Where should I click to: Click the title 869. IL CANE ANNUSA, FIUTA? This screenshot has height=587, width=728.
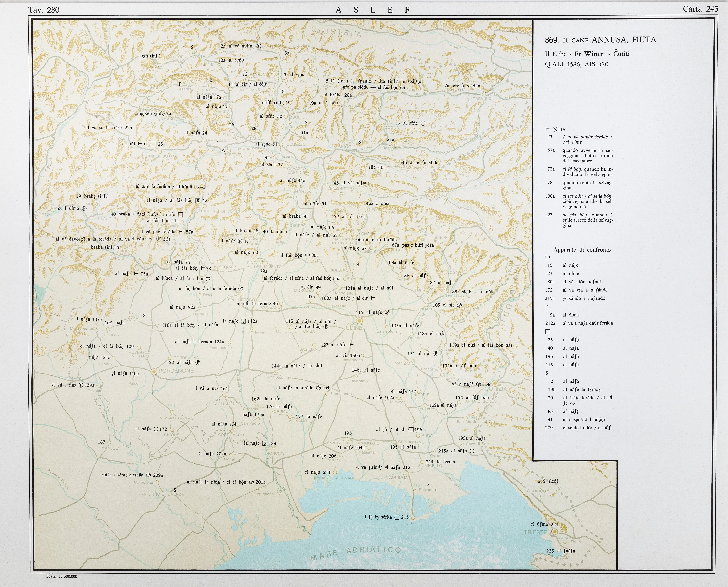600,40
